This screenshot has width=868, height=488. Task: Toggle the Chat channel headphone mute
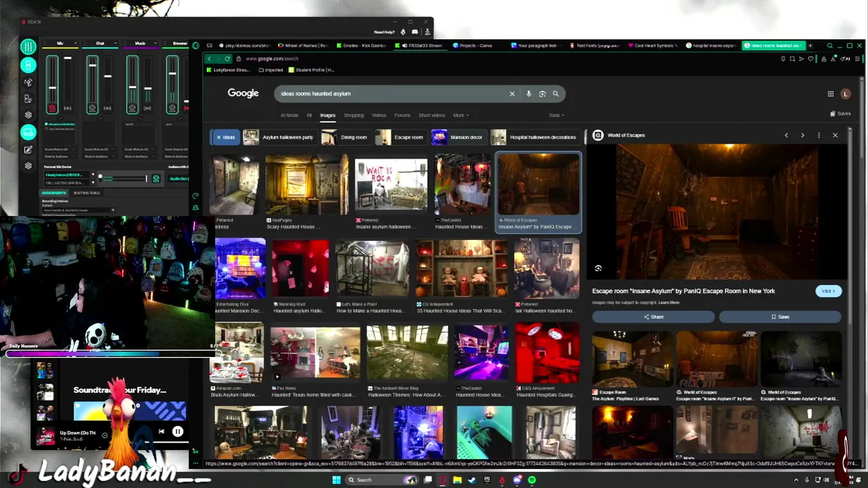pyautogui.click(x=92, y=108)
